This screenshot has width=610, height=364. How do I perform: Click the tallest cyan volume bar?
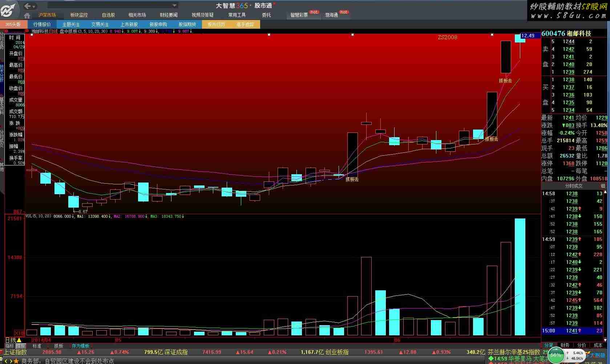pos(520,277)
